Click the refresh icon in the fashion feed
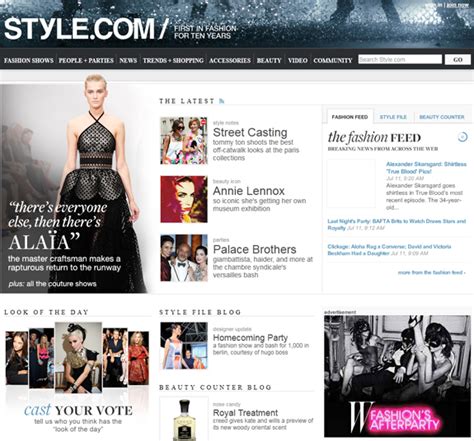Viewport: 474px width, 441px height. 462,137
